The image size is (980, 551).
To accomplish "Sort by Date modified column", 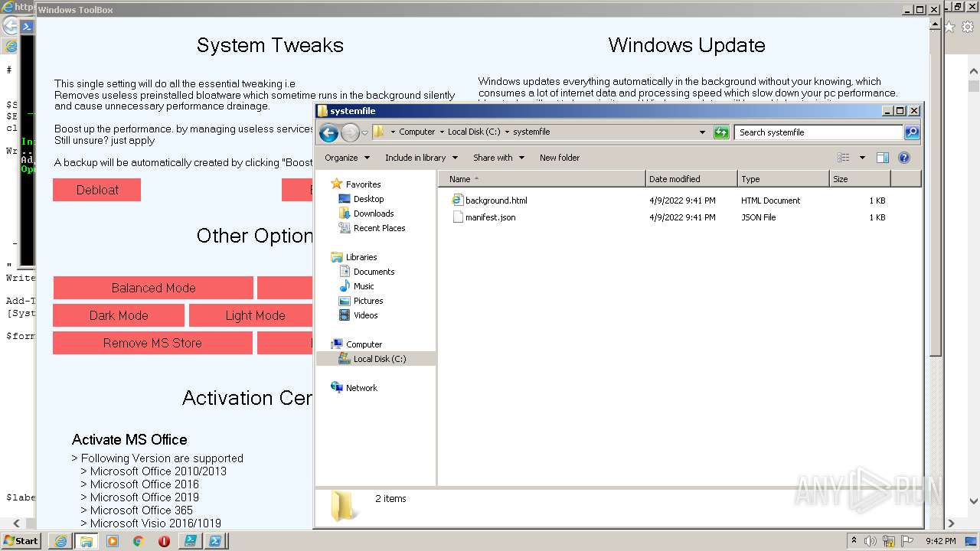I will coord(691,179).
